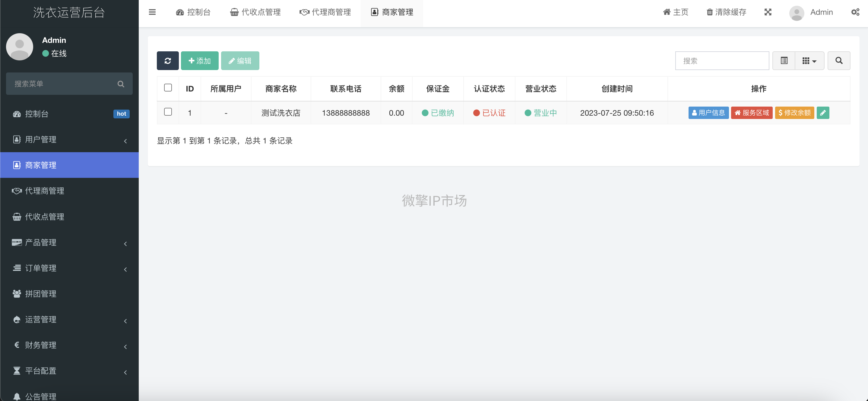Expand the 用户管理 submenu chevron
The image size is (868, 401).
(x=125, y=141)
